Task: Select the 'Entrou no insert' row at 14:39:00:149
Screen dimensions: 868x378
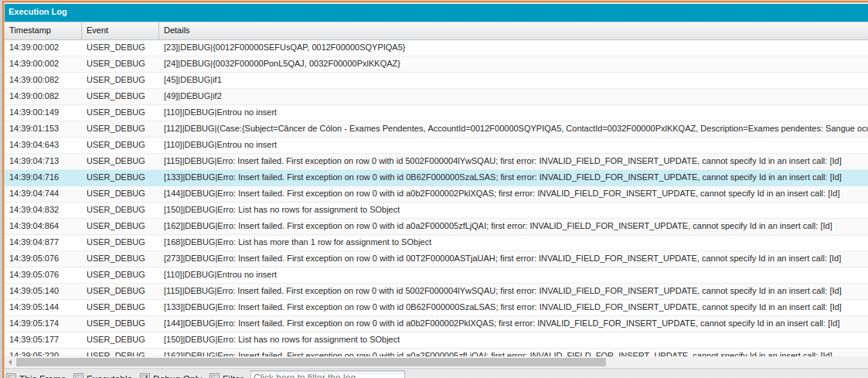Action: point(436,112)
